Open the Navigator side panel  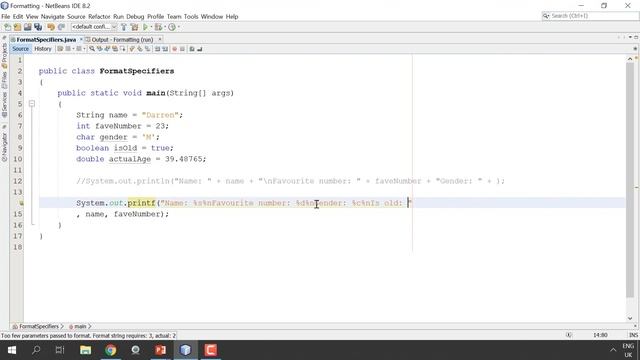coord(4,146)
